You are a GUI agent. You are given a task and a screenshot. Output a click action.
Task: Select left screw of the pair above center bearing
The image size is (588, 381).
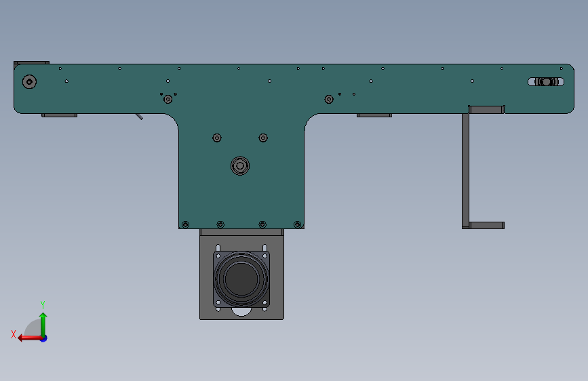pos(217,138)
